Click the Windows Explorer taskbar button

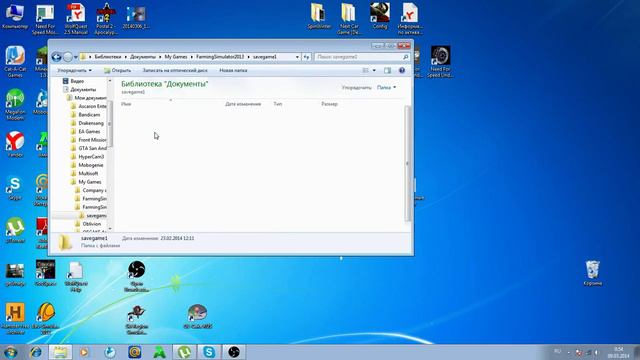60,352
